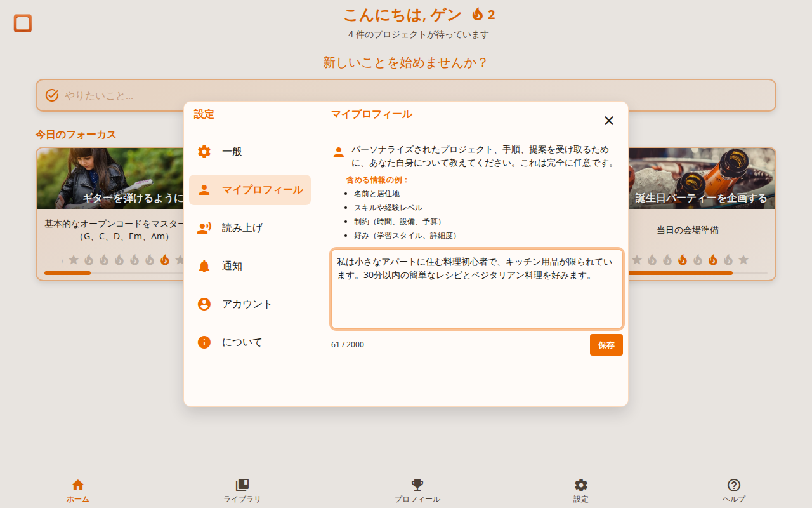
Task: Click the last star in the birthday party card
Action: pyautogui.click(x=743, y=260)
